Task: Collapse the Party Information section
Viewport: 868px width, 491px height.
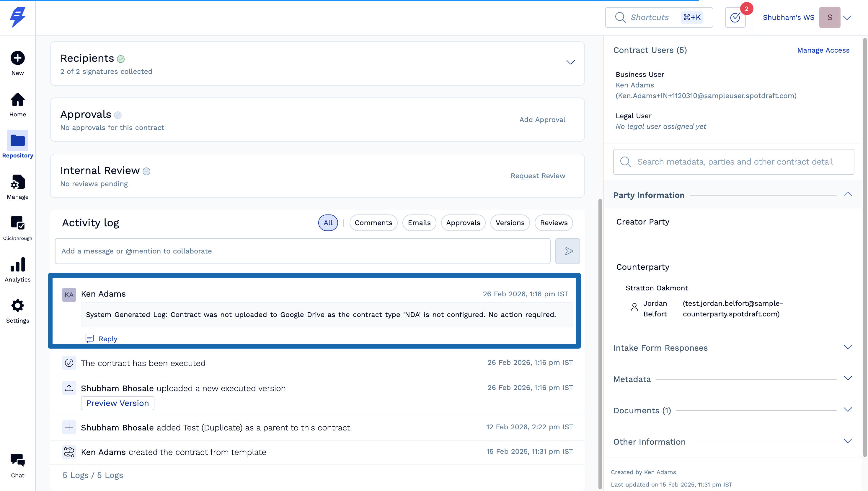Action: coord(847,194)
